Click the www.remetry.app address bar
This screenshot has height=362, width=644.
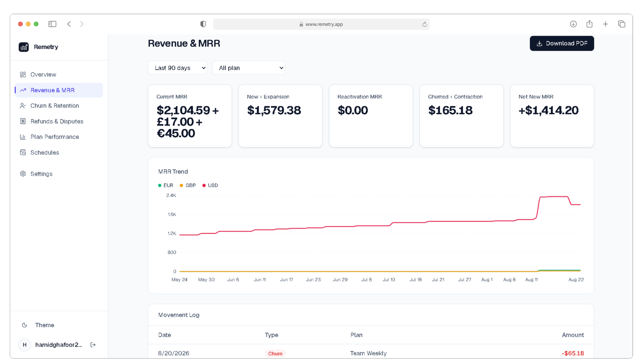321,24
